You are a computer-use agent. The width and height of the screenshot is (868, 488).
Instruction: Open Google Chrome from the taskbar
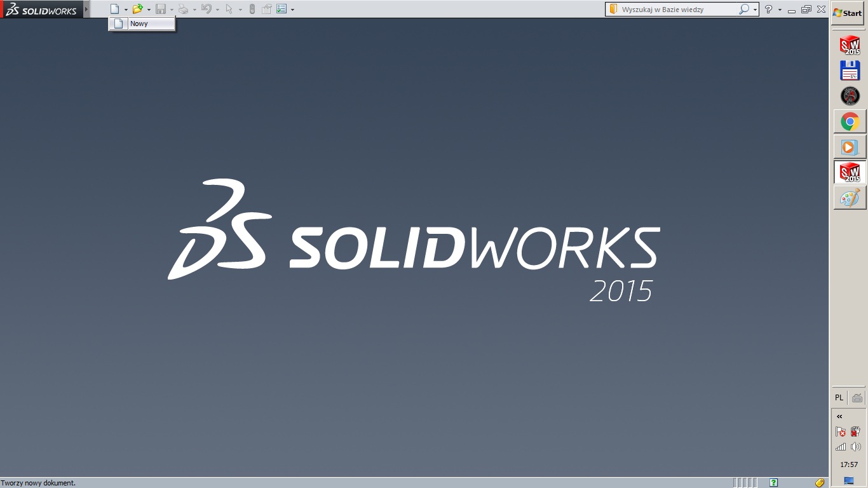click(850, 121)
